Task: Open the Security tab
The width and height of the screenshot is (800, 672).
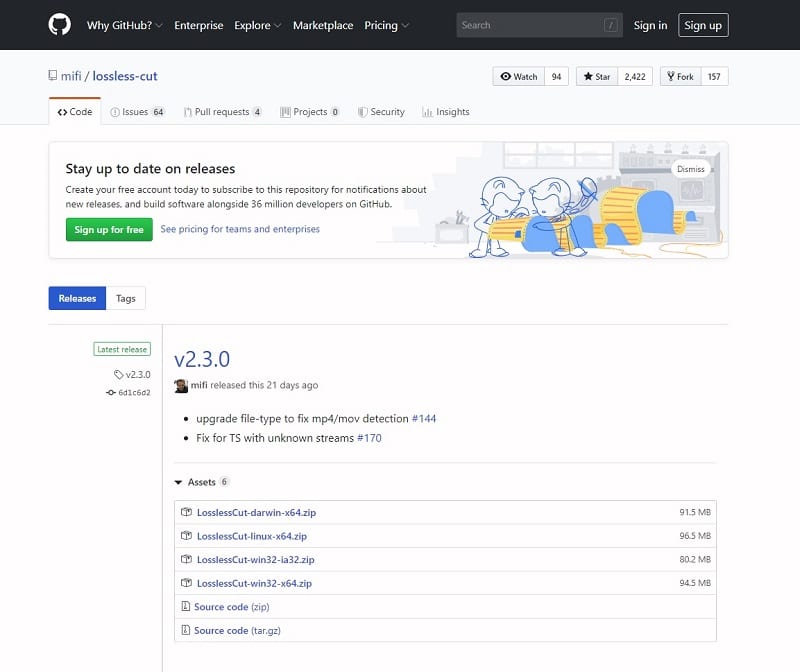Action: 381,112
